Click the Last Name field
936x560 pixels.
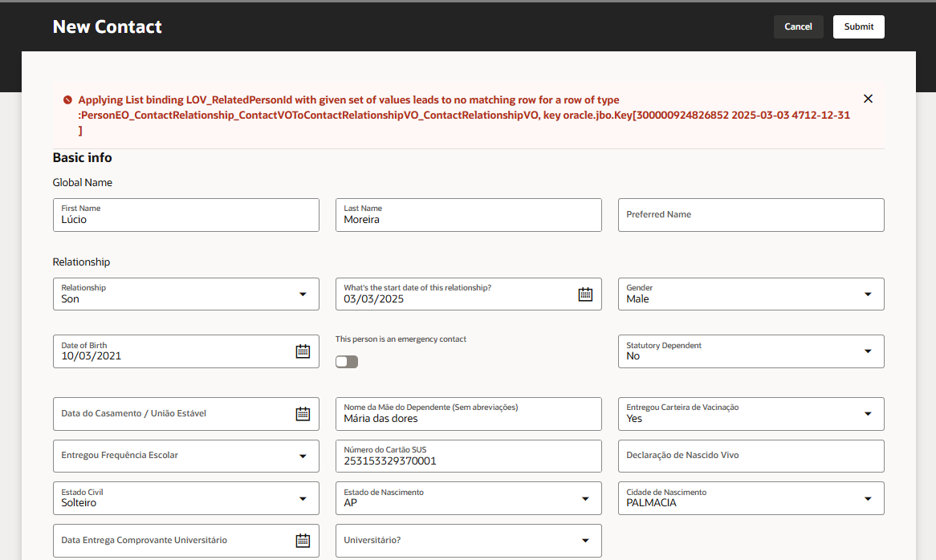click(x=469, y=215)
